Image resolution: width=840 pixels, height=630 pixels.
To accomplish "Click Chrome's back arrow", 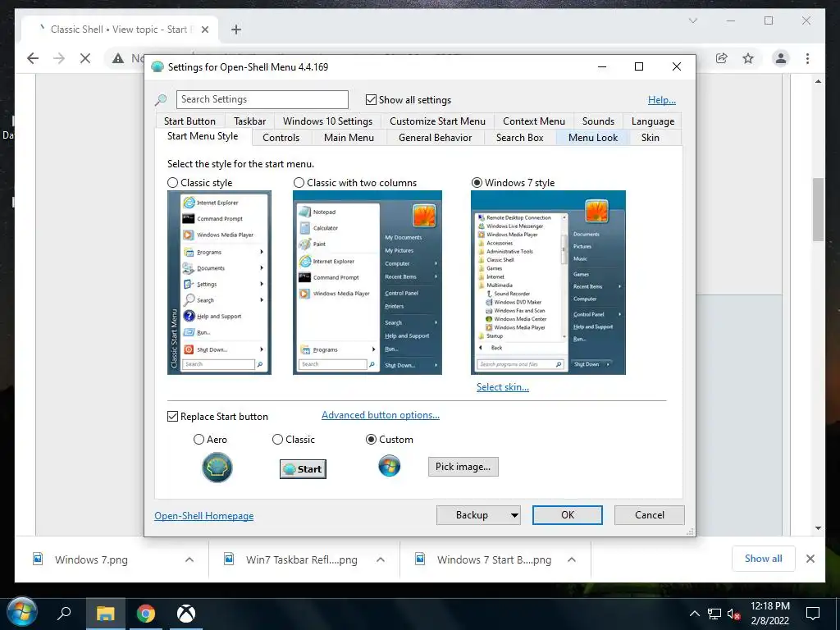I will (x=33, y=58).
